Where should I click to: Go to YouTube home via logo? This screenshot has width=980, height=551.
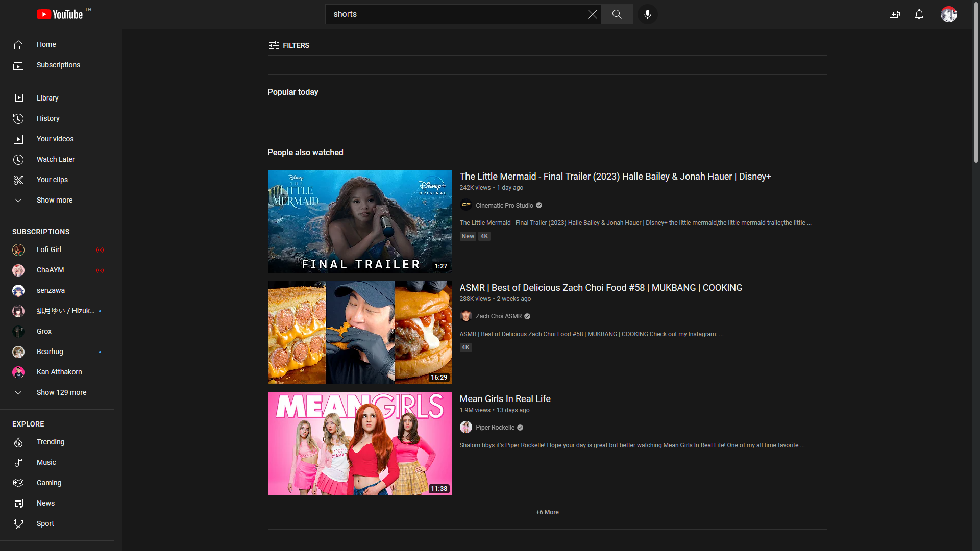click(60, 14)
